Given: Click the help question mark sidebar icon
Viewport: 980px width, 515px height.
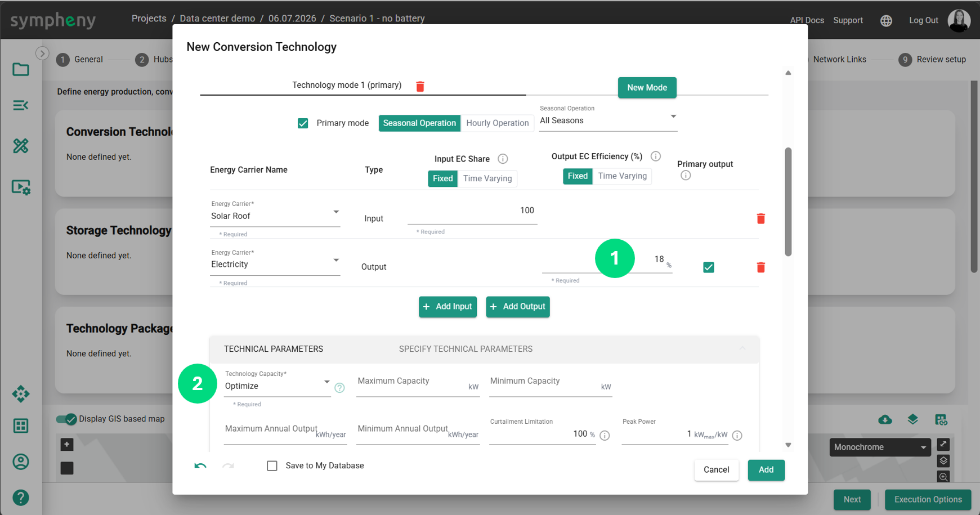Looking at the screenshot, I should point(21,498).
